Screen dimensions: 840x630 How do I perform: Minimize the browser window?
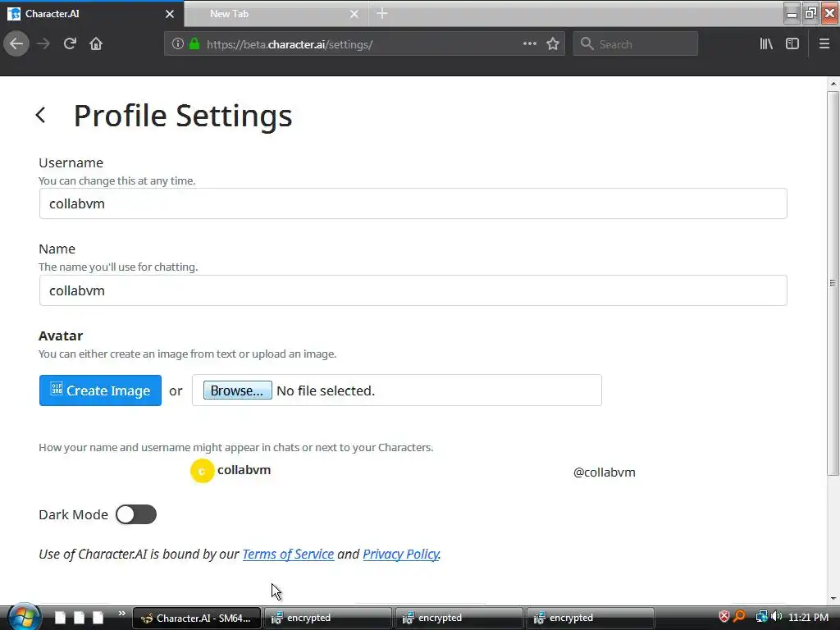pos(792,13)
